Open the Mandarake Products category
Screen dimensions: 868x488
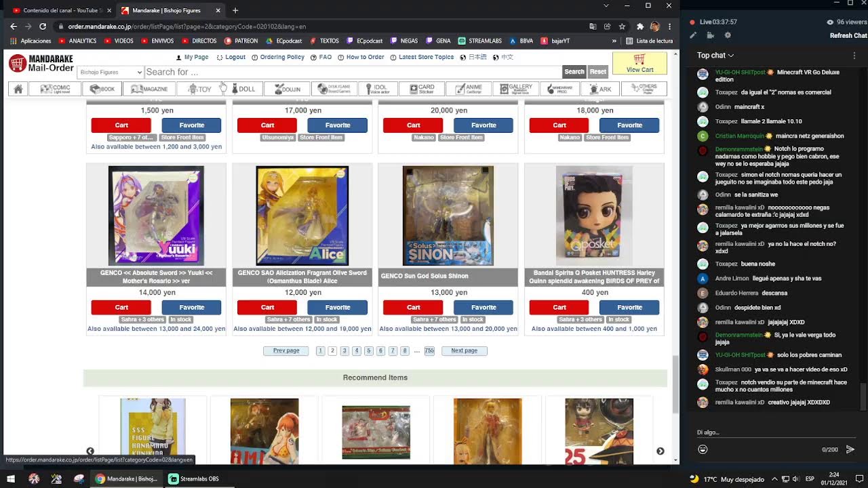pyautogui.click(x=559, y=89)
